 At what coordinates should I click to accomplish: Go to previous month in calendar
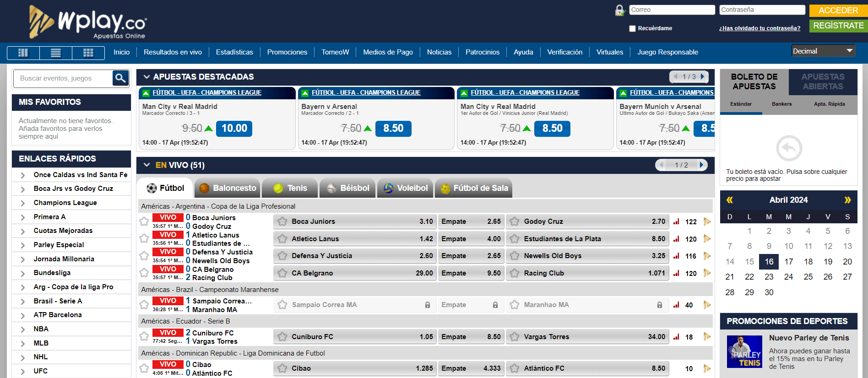[730, 200]
